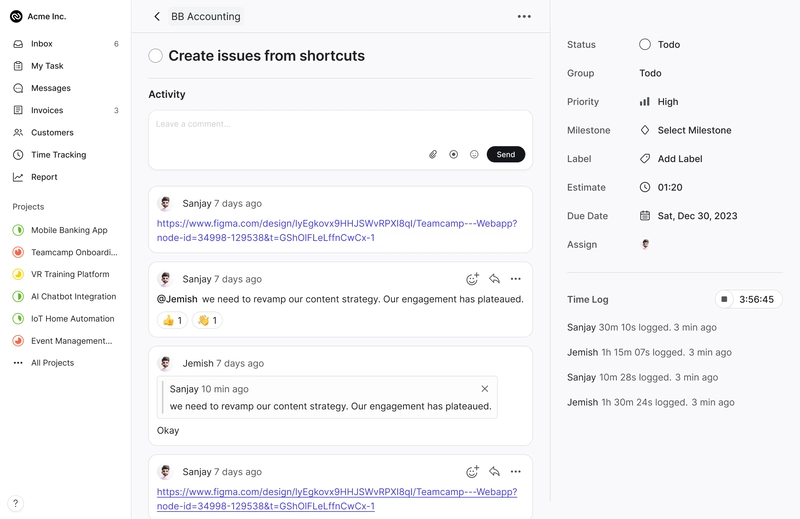
Task: Mark 'Create issues from shortcuts' task complete
Action: [156, 56]
